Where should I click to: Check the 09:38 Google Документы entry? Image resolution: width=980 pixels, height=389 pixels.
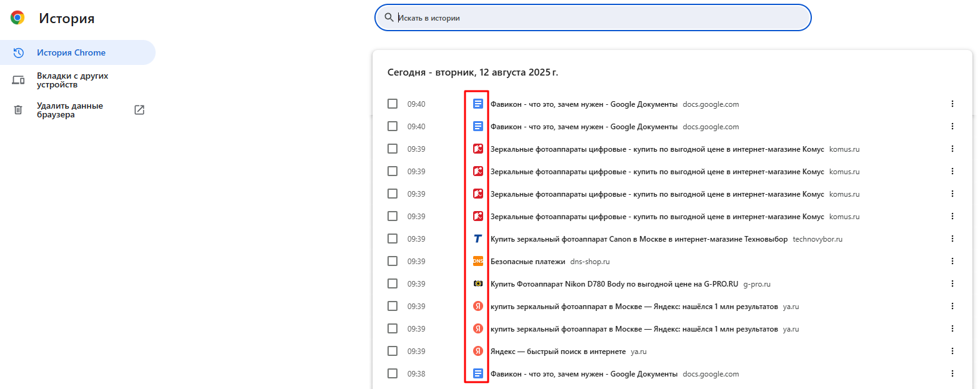pos(392,373)
